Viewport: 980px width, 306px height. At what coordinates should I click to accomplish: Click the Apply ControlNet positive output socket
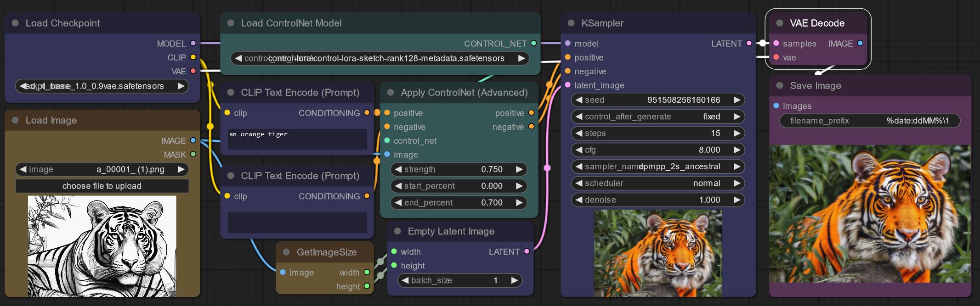[531, 112]
